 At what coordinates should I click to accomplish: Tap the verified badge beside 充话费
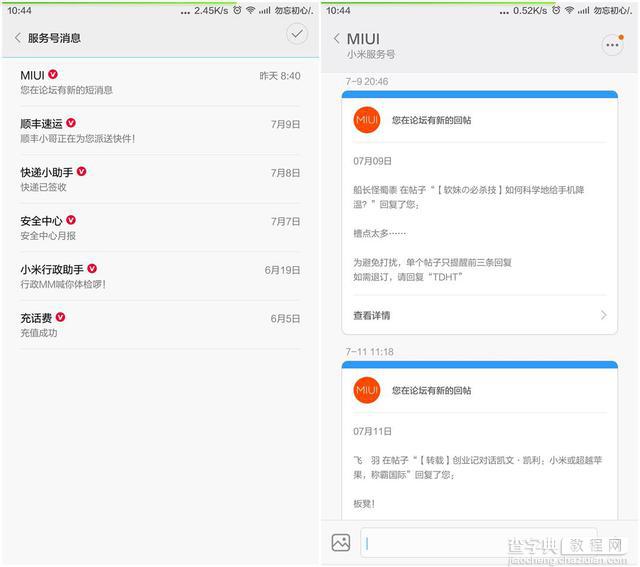(60, 317)
